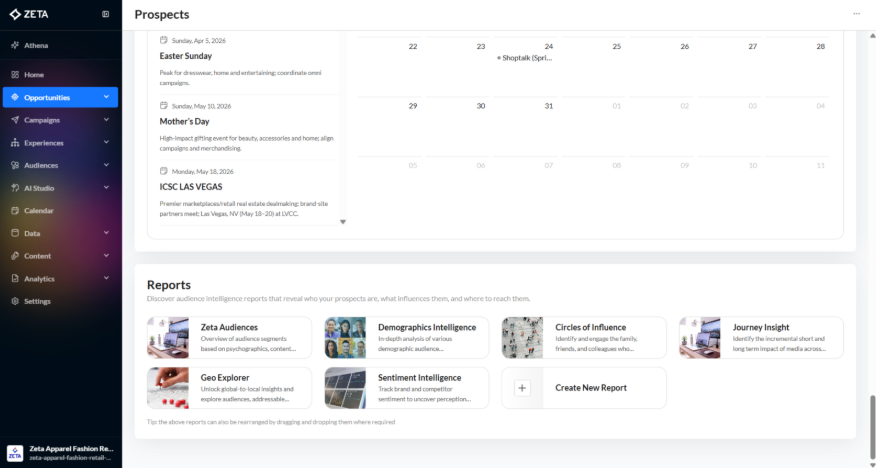Image resolution: width=876 pixels, height=468 pixels.
Task: Collapse the Opportunities menu chevron
Action: 106,97
